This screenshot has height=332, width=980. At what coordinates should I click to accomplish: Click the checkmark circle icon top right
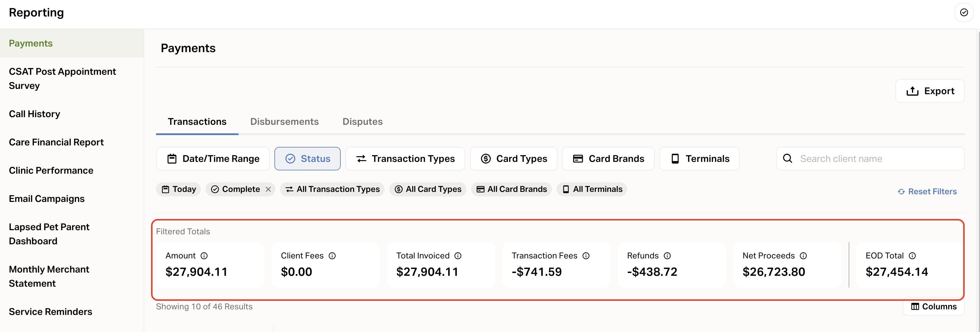tap(964, 13)
